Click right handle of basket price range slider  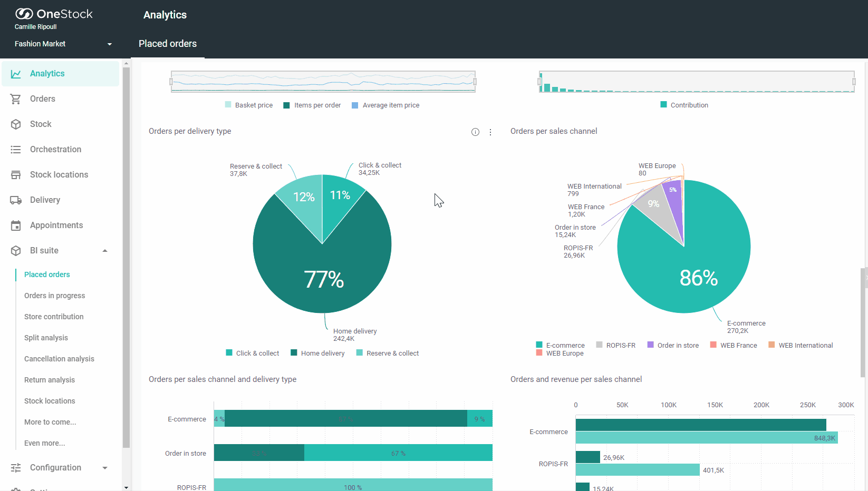(x=475, y=82)
